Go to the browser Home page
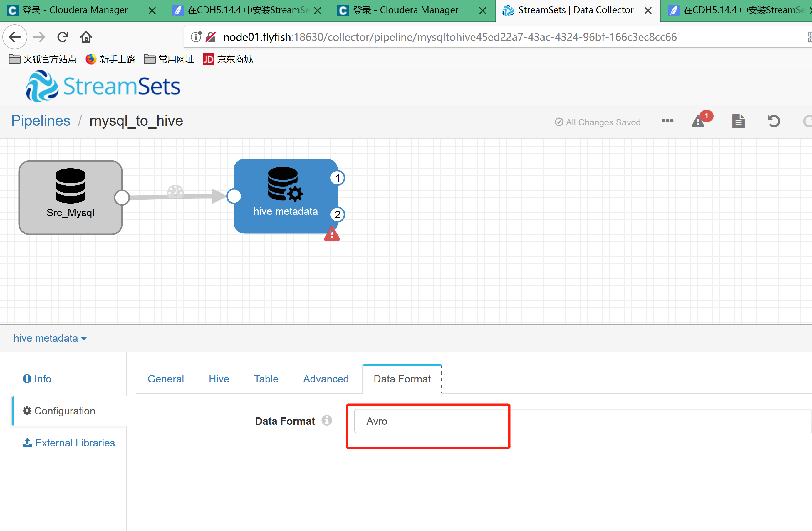The image size is (812, 531). [86, 37]
